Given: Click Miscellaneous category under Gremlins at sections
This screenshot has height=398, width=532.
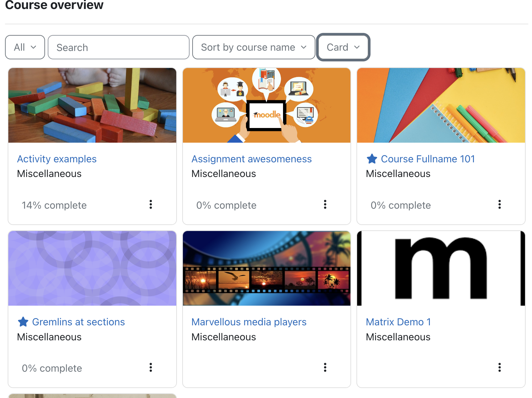Looking at the screenshot, I should [x=49, y=337].
